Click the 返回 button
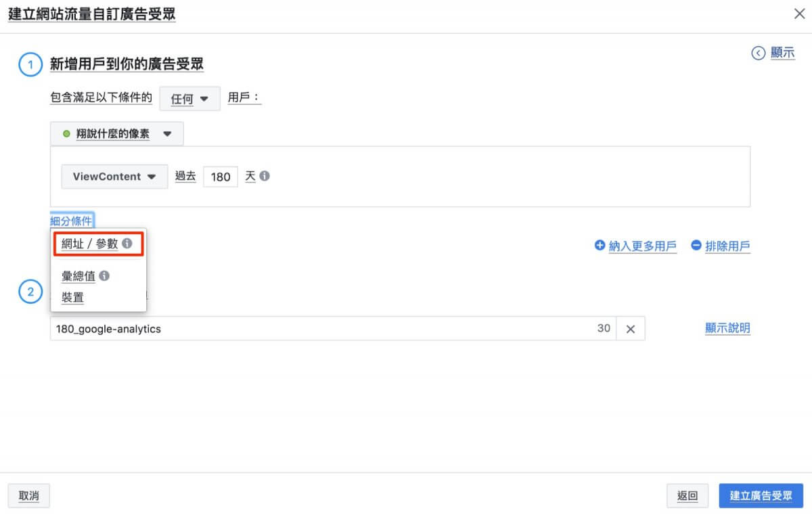Screen dimensions: 812x515 point(687,495)
